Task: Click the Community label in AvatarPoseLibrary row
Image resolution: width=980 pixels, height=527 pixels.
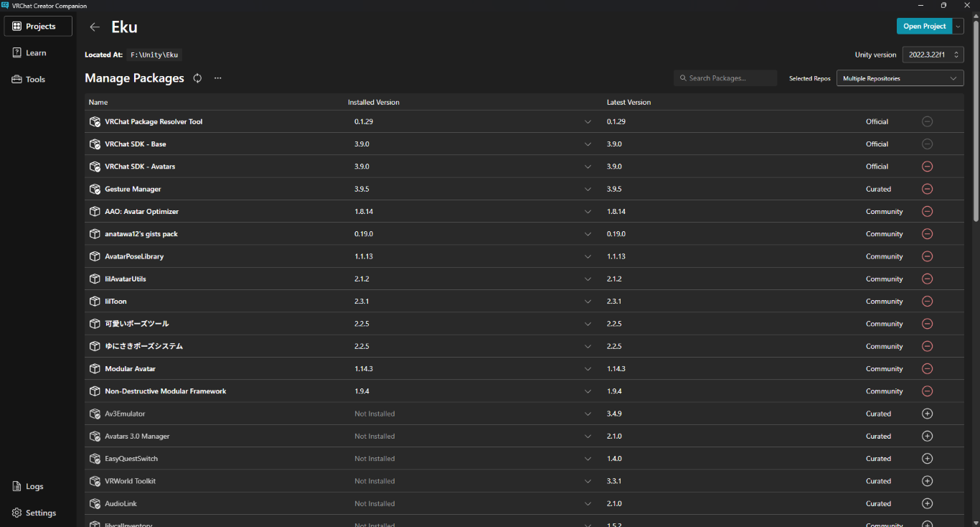Action: click(884, 256)
